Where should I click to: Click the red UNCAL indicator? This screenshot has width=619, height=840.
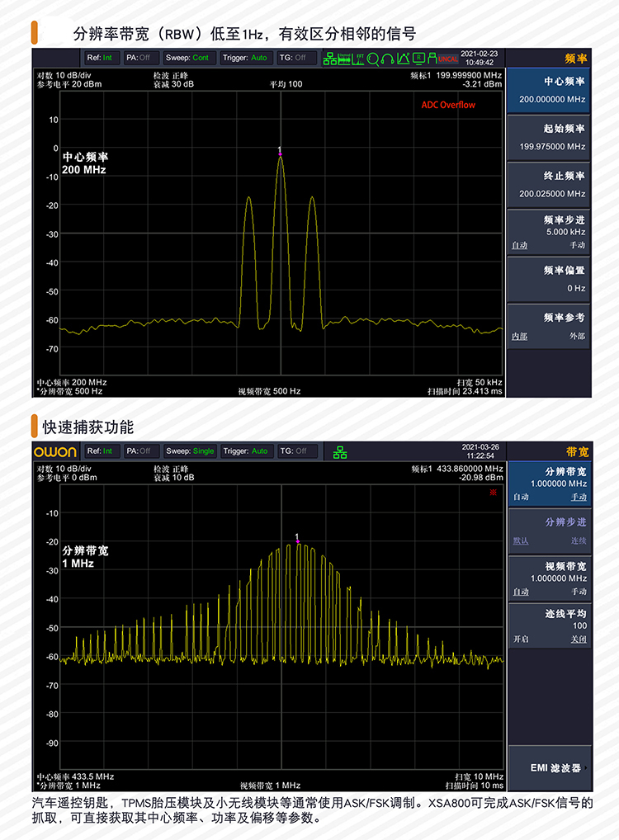click(x=447, y=59)
